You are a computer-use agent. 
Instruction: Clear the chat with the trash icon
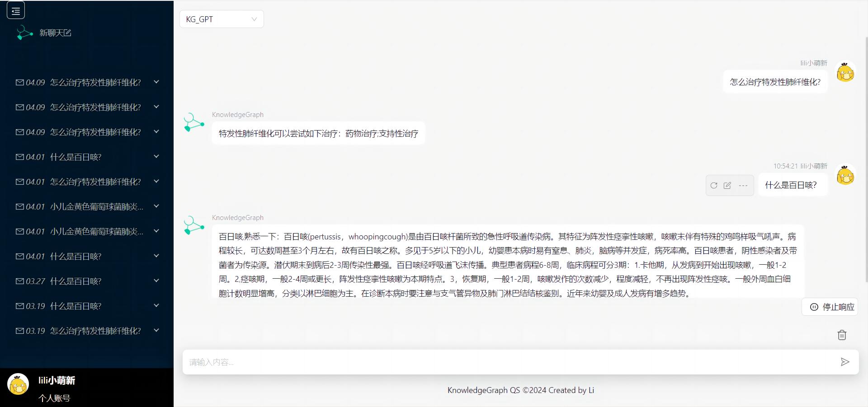(841, 335)
